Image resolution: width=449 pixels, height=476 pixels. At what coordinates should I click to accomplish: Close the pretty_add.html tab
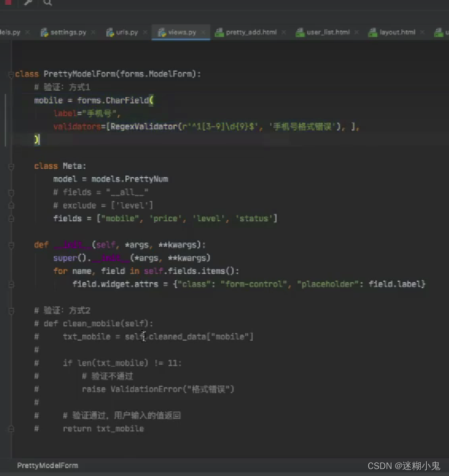coord(283,32)
